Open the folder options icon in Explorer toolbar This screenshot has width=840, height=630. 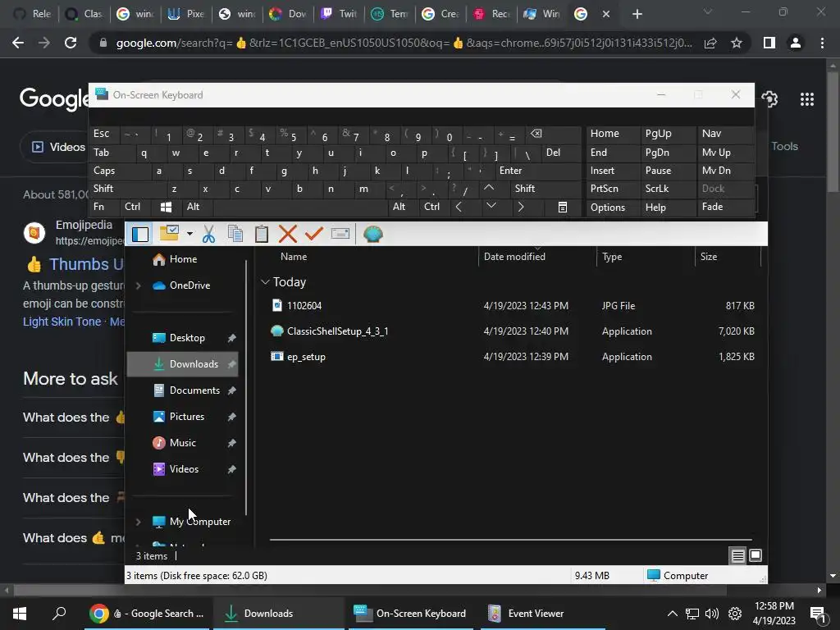coord(169,233)
